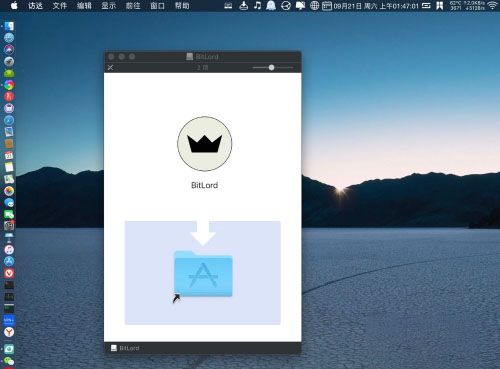The image size is (500, 369).
Task: Open the blue VPN app in dock
Action: 9,320
